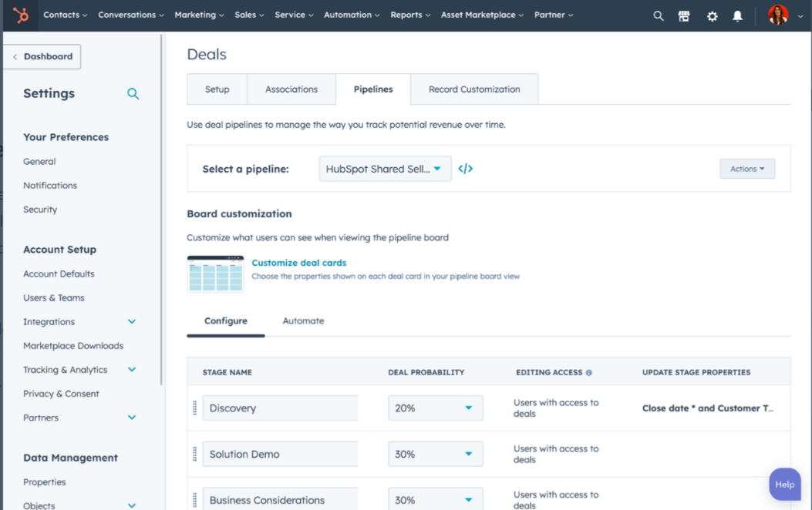Viewport: 812px width, 510px height.
Task: Open the Service menu
Action: click(x=294, y=15)
